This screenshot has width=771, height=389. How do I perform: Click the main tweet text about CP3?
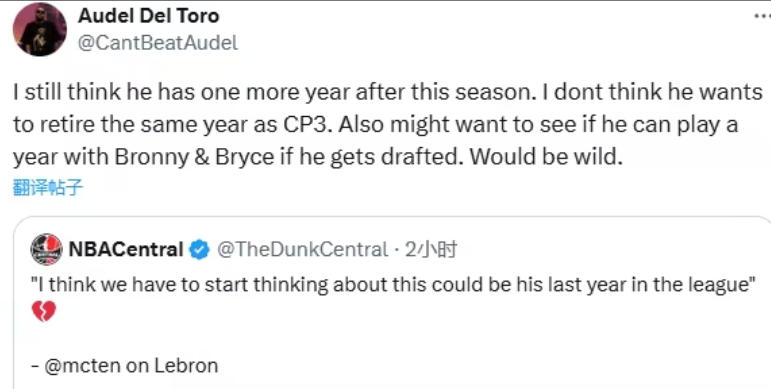(x=387, y=124)
